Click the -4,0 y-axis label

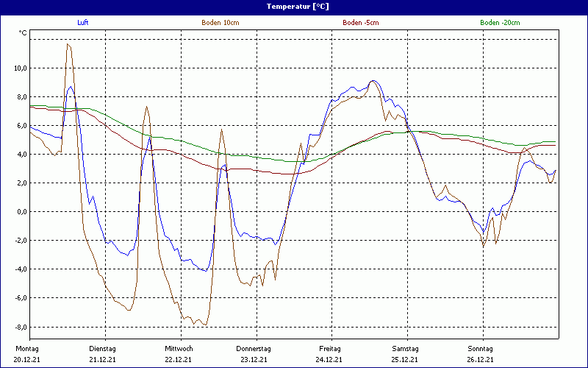20,269
